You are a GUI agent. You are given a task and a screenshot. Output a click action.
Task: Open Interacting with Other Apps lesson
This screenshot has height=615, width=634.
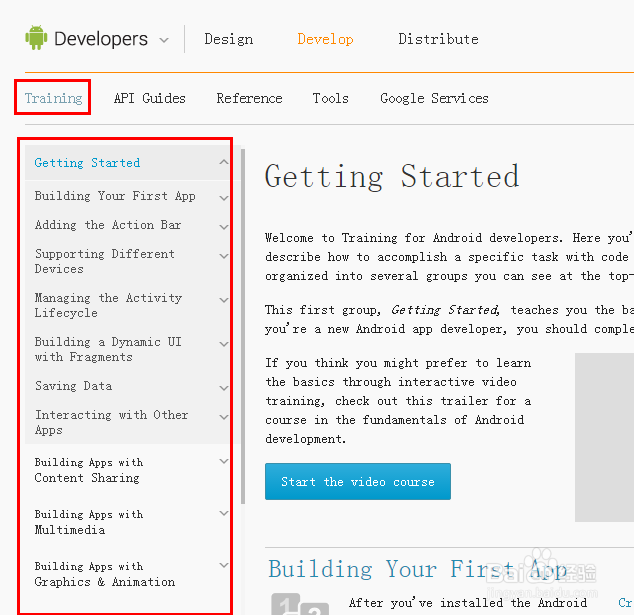tap(112, 422)
